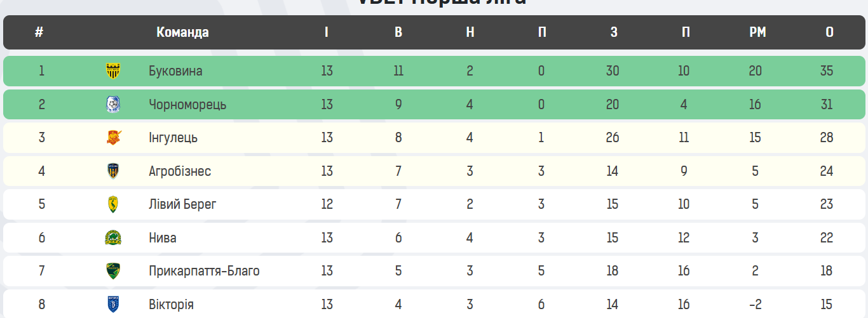Click the Чорноморець club crest
868x318 pixels.
[x=113, y=104]
